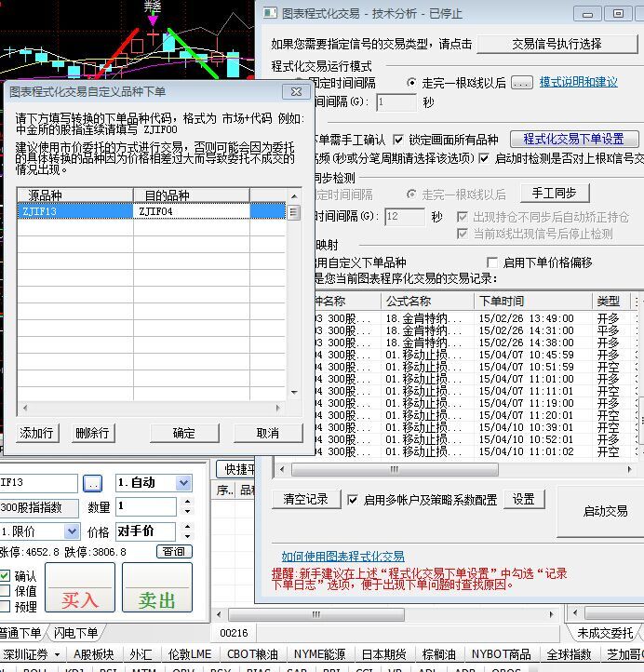Open the 1.限价 order type dropdown
Screen dimensions: 644x672
pos(72,531)
